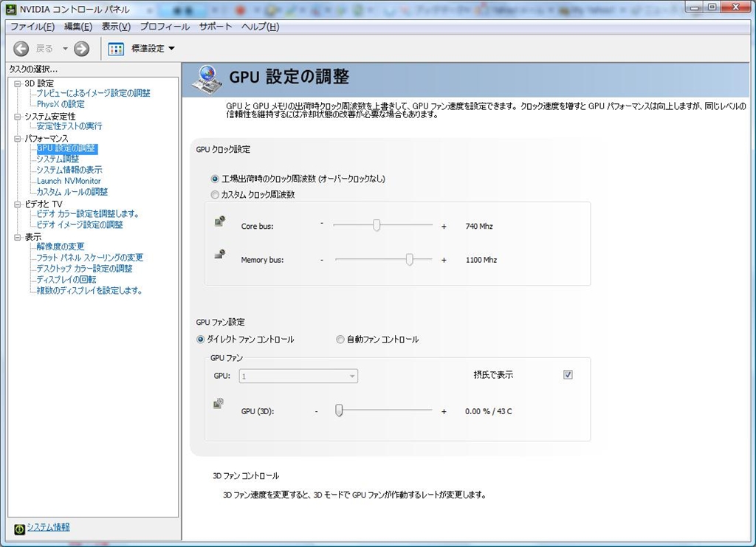756x547 pixels.
Task: Open the ファイル(F) menu
Action: click(x=32, y=27)
